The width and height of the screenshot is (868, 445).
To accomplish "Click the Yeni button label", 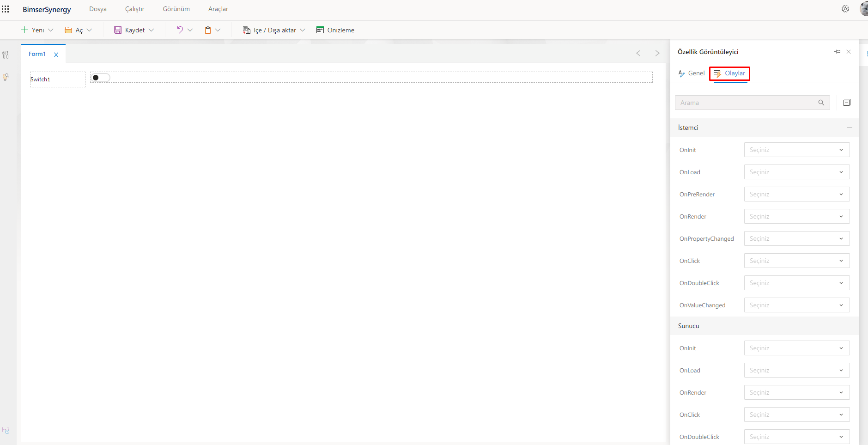I will pyautogui.click(x=38, y=30).
